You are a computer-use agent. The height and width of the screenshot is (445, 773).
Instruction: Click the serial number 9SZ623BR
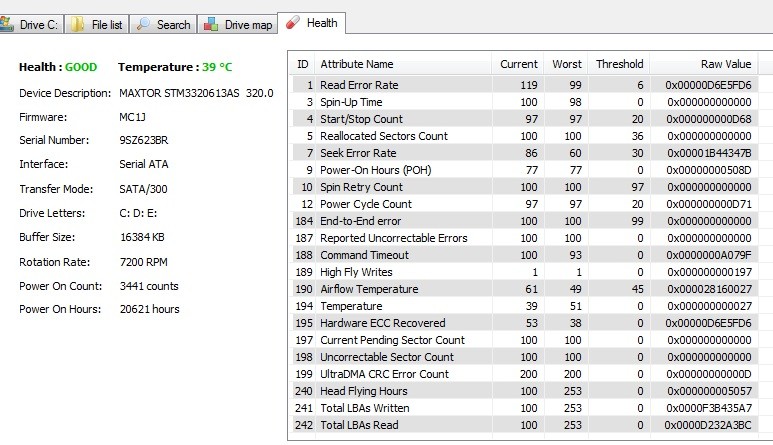tap(143, 140)
